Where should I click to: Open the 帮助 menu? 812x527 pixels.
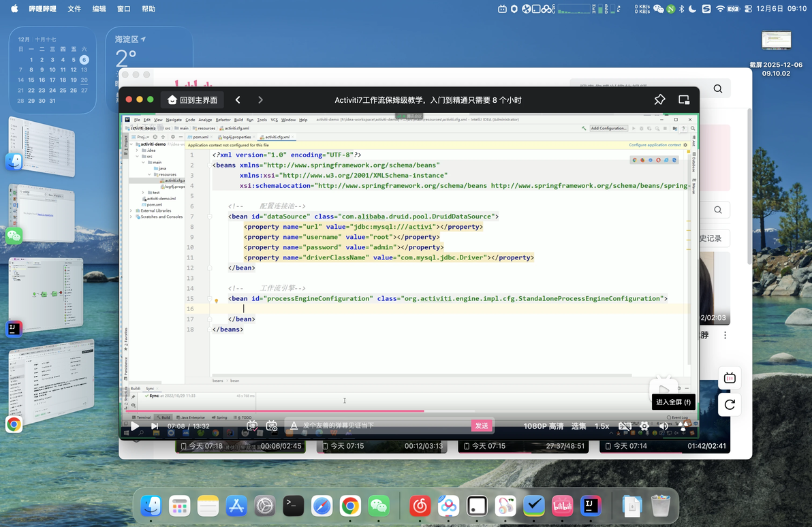pos(149,9)
